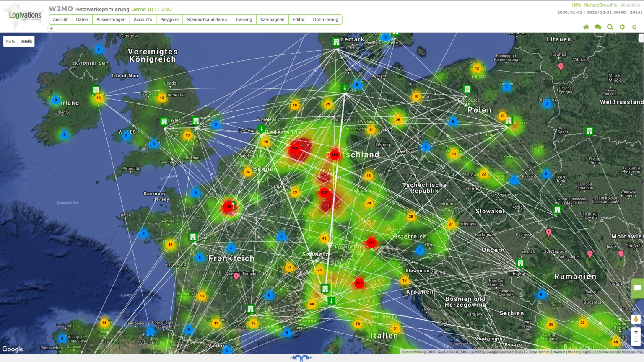
Task: Click the Hilfe link
Action: click(x=576, y=5)
